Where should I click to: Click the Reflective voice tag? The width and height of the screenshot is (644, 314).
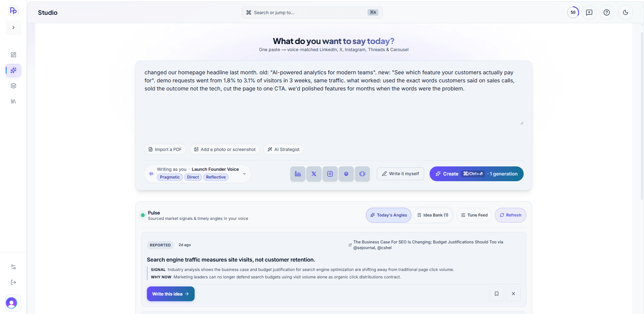pos(216,177)
